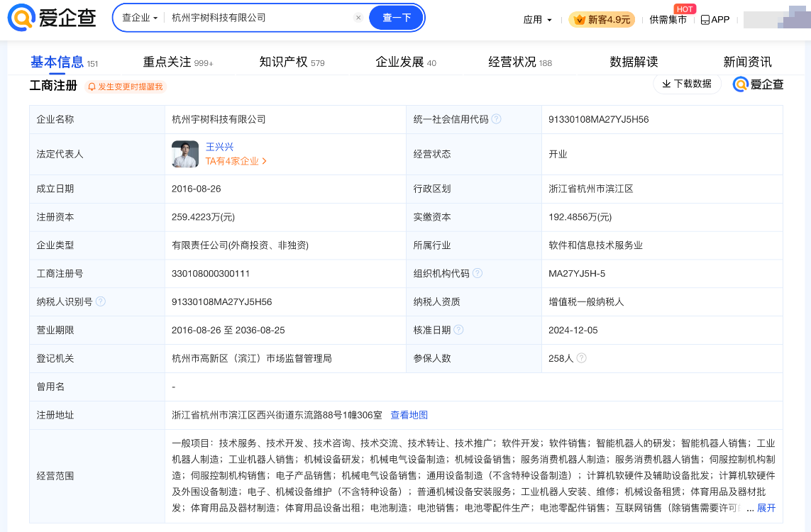Select the paid-in capital 192.4856万(元)

tap(580, 217)
